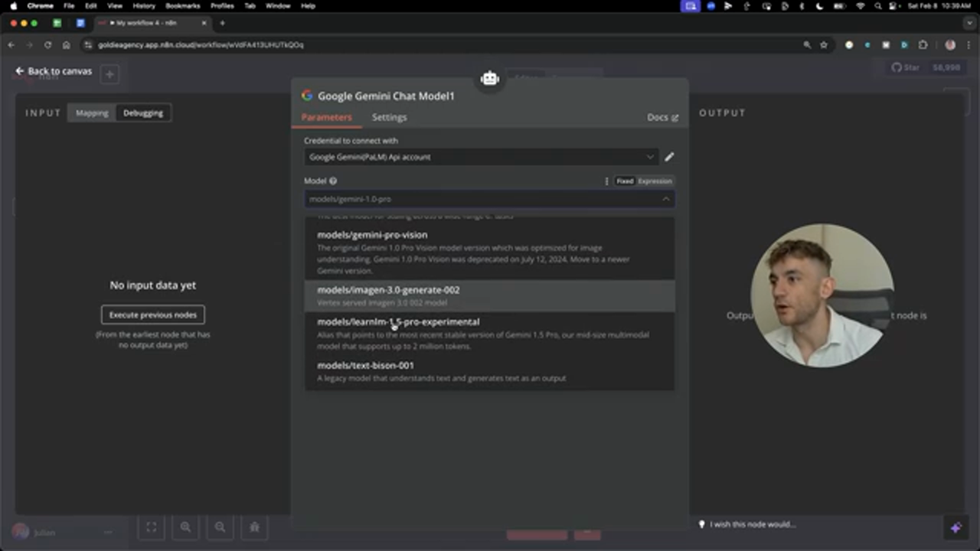Open pinned green sheets tab
The image size is (980, 551).
57,23
